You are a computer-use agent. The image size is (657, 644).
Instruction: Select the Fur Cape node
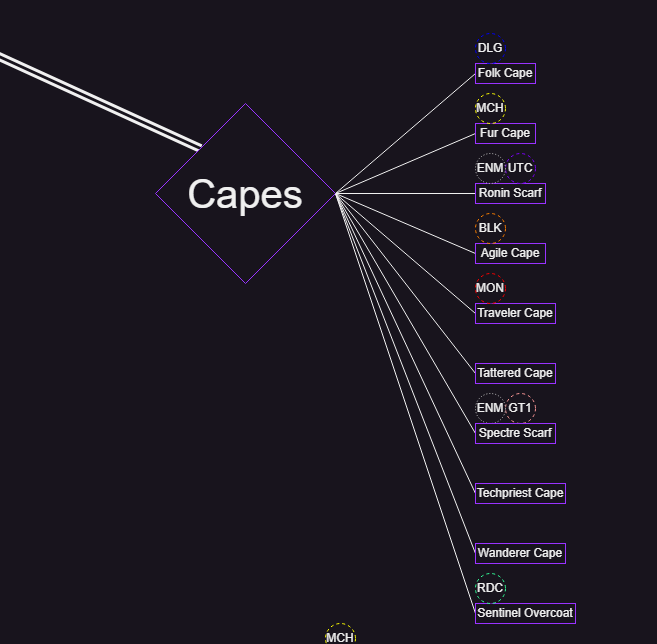click(x=505, y=133)
